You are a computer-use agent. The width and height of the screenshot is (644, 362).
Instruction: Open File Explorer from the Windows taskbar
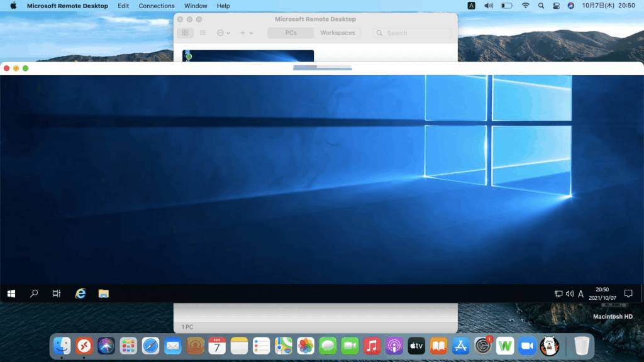[x=104, y=293]
